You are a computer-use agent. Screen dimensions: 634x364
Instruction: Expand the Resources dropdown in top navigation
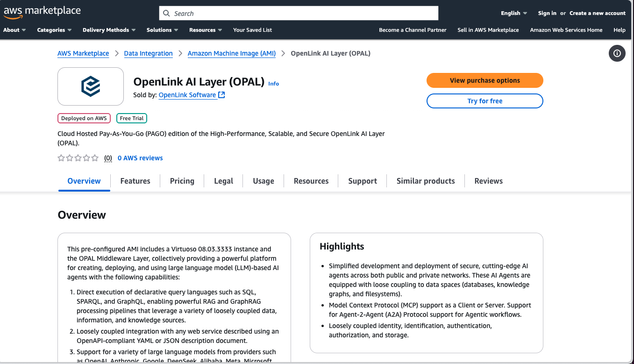205,30
